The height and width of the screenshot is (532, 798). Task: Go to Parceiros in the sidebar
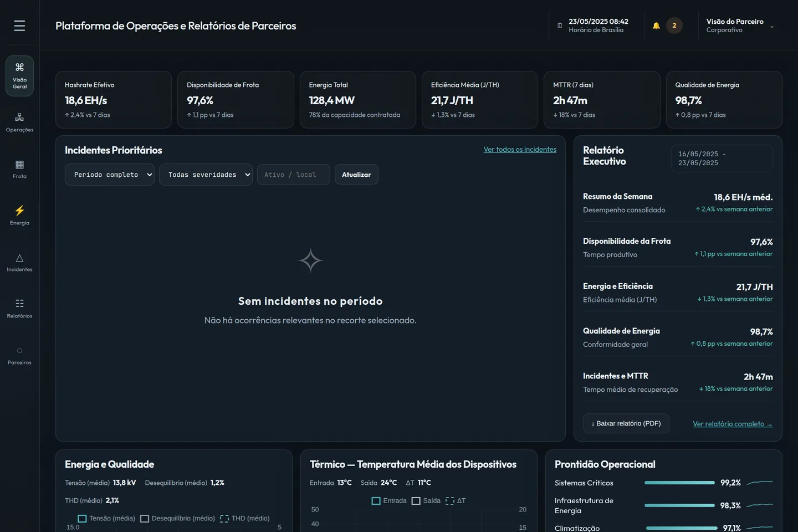pyautogui.click(x=19, y=355)
